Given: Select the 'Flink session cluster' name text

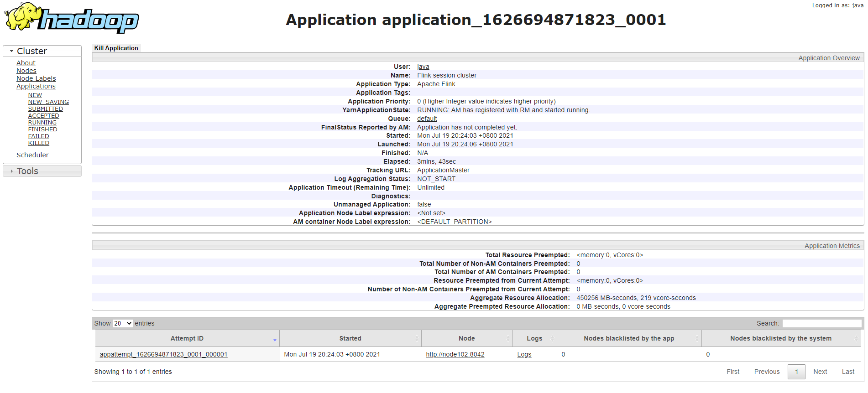Looking at the screenshot, I should click(446, 75).
